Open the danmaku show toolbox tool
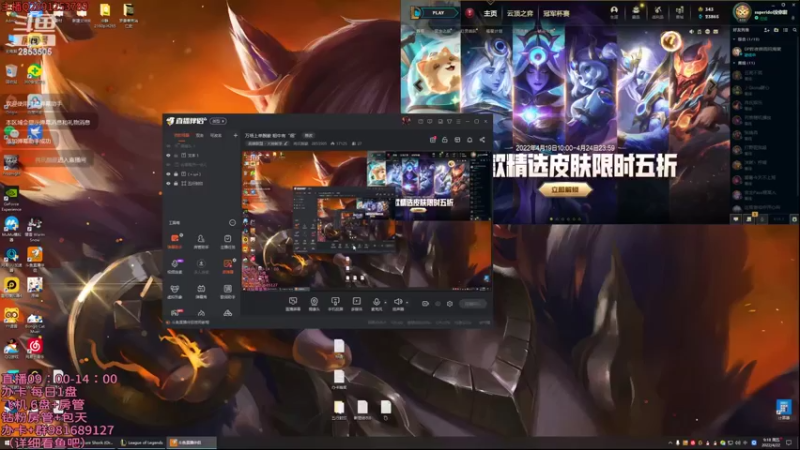The image size is (800, 450). pos(201,291)
